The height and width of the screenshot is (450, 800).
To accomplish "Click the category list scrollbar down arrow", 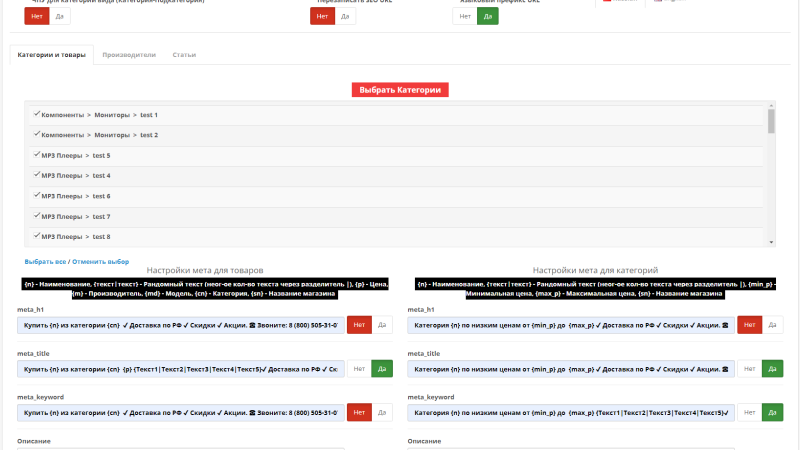I will (x=771, y=242).
